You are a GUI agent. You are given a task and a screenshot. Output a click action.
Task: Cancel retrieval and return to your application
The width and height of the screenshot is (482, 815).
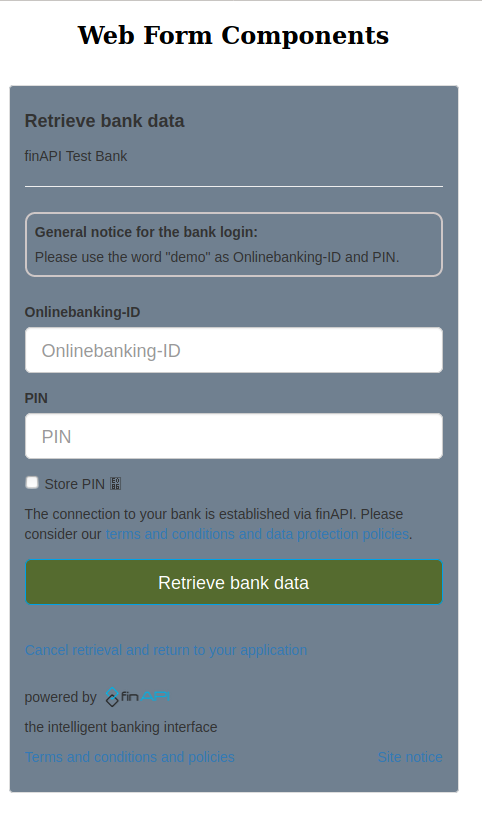click(x=166, y=650)
